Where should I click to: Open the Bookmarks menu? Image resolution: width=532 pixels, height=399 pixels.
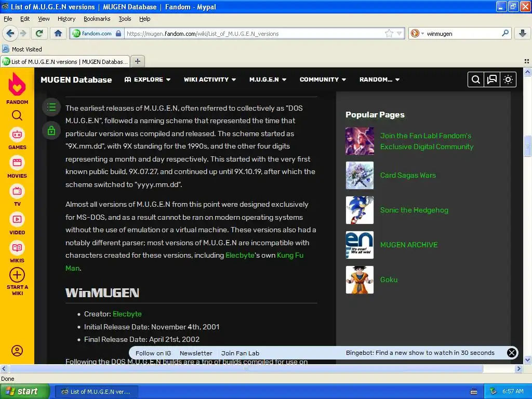97,19
